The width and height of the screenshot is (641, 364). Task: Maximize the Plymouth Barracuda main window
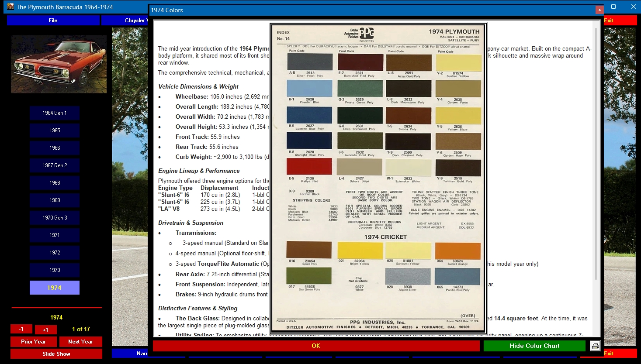coord(613,7)
